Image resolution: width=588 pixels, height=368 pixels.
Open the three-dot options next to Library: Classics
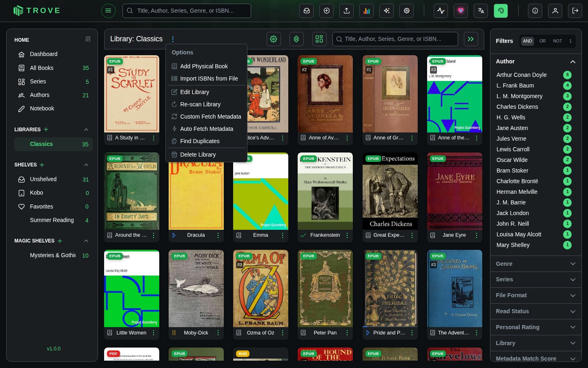click(173, 39)
